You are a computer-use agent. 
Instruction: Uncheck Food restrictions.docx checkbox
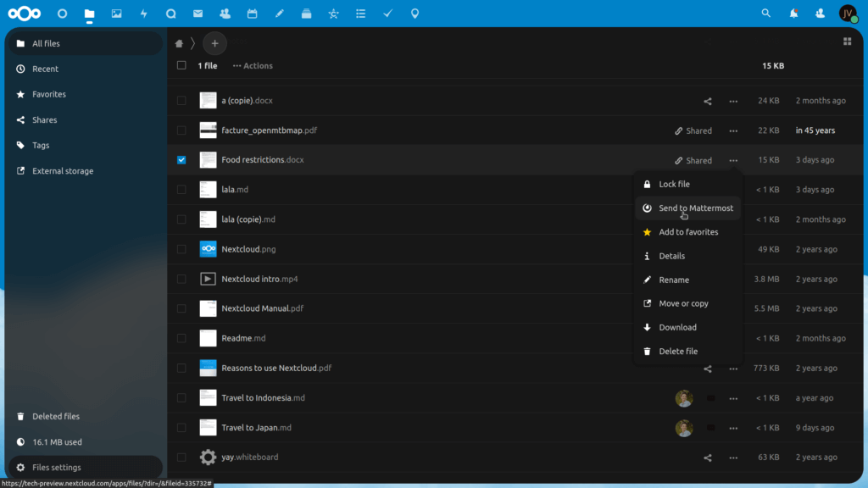tap(181, 160)
